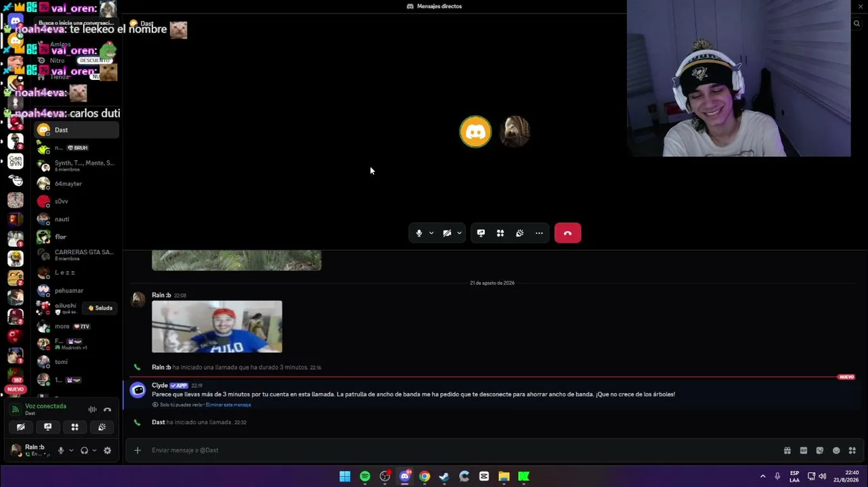Viewport: 868px width, 487px height.
Task: Open Google Chrome from the taskbar
Action: pyautogui.click(x=425, y=476)
